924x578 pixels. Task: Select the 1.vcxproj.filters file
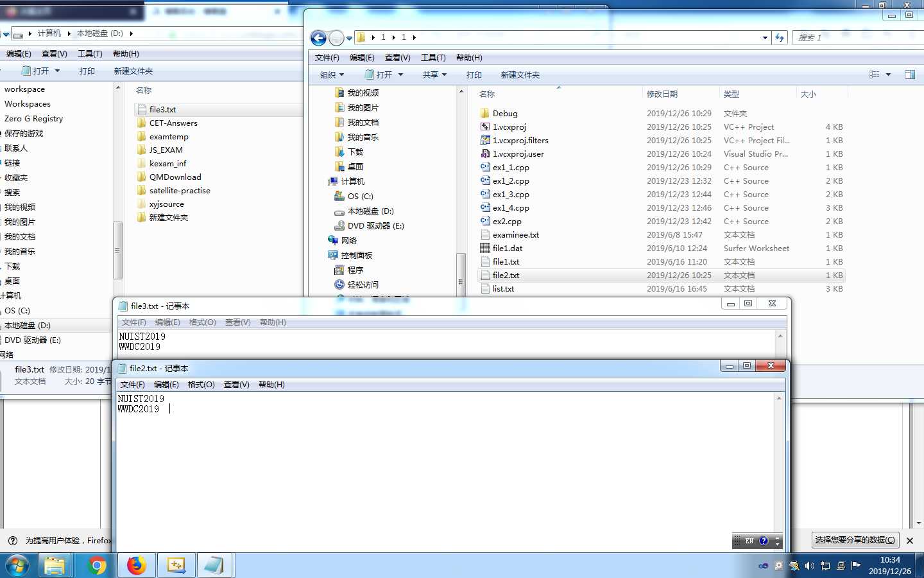pos(520,140)
